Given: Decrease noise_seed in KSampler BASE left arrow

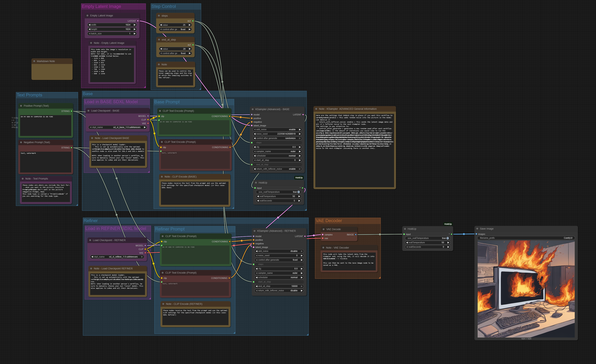Looking at the screenshot, I should (255, 134).
